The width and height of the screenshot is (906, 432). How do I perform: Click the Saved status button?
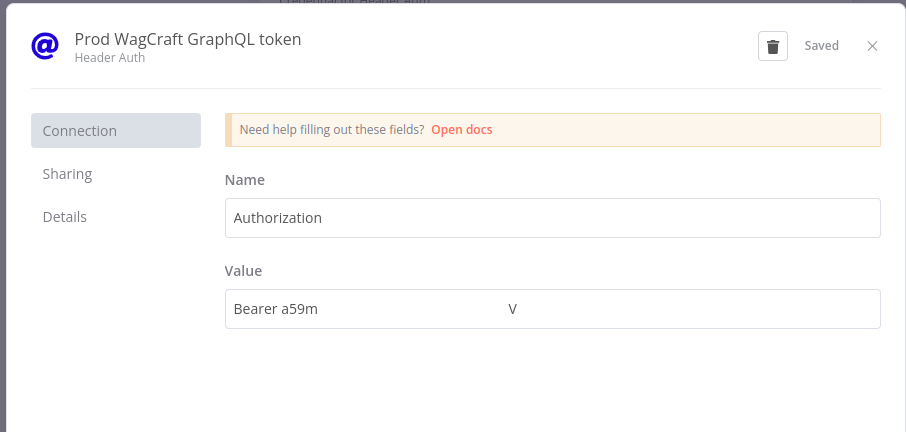[x=821, y=46]
